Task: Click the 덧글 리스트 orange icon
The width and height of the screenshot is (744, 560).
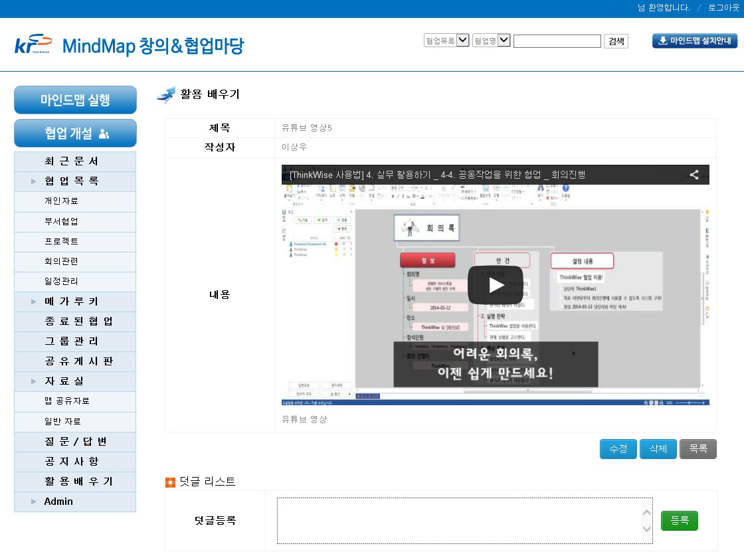Action: point(170,482)
